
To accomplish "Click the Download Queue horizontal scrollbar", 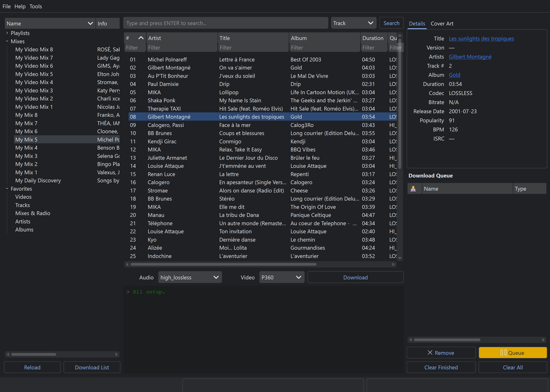I will [447, 340].
